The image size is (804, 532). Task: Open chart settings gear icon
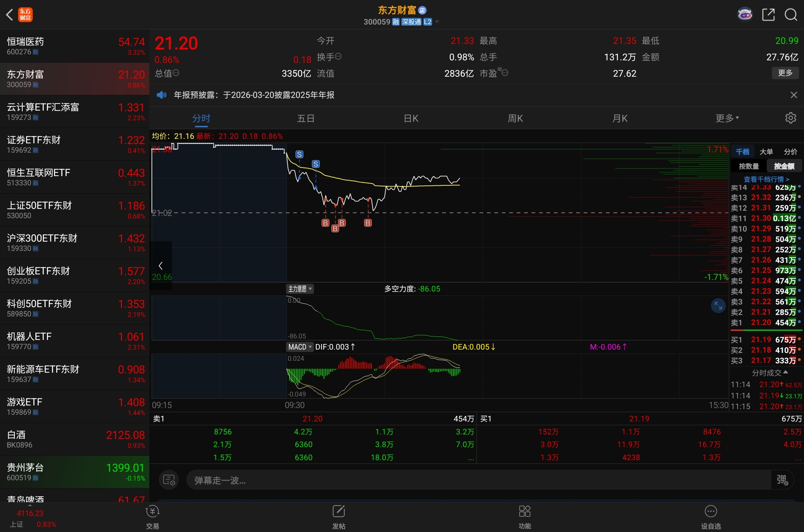pyautogui.click(x=791, y=118)
